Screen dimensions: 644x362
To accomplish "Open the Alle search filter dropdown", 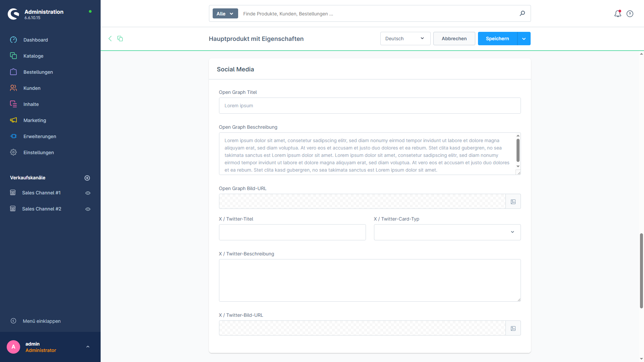I will [225, 14].
